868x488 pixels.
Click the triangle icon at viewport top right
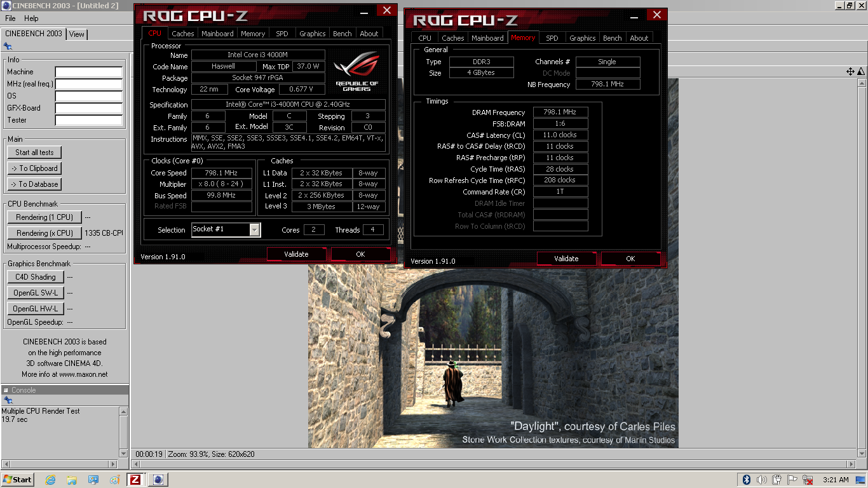[x=861, y=72]
